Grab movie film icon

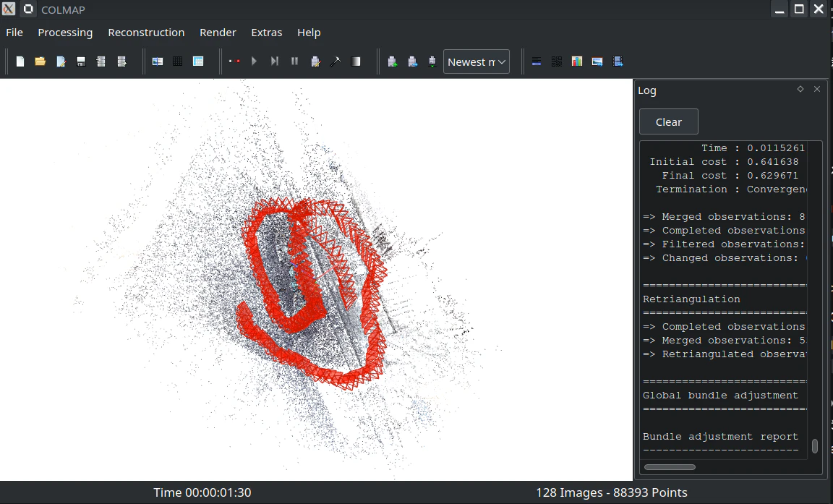(618, 61)
